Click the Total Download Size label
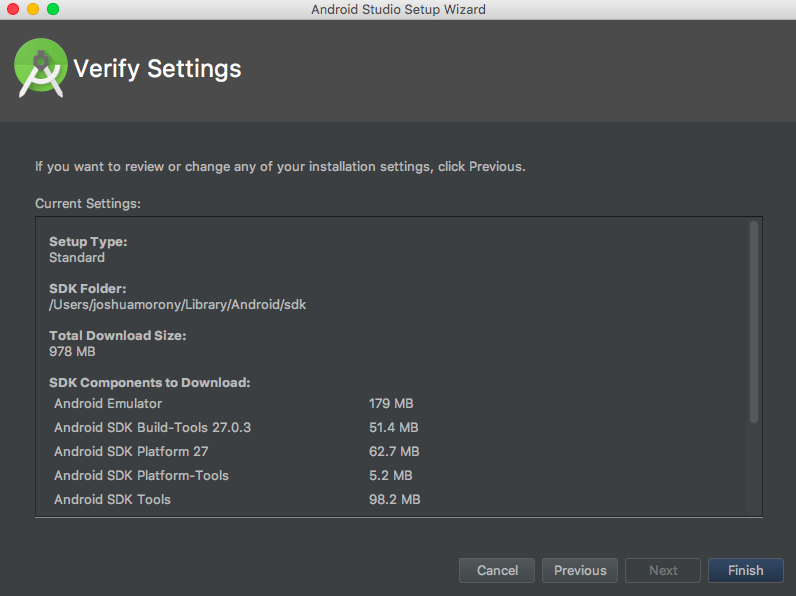This screenshot has width=796, height=596. coord(118,336)
